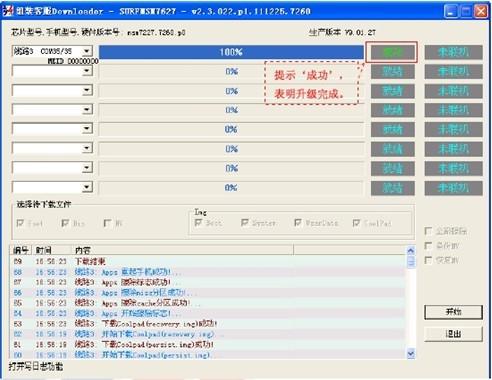
Task: Click the log scrollbar down arrow
Action: pyautogui.click(x=411, y=354)
